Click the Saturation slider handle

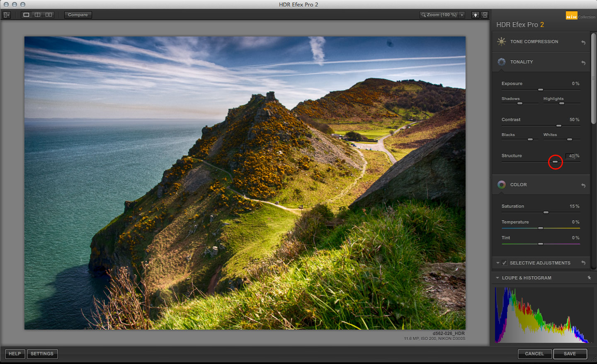pos(546,212)
